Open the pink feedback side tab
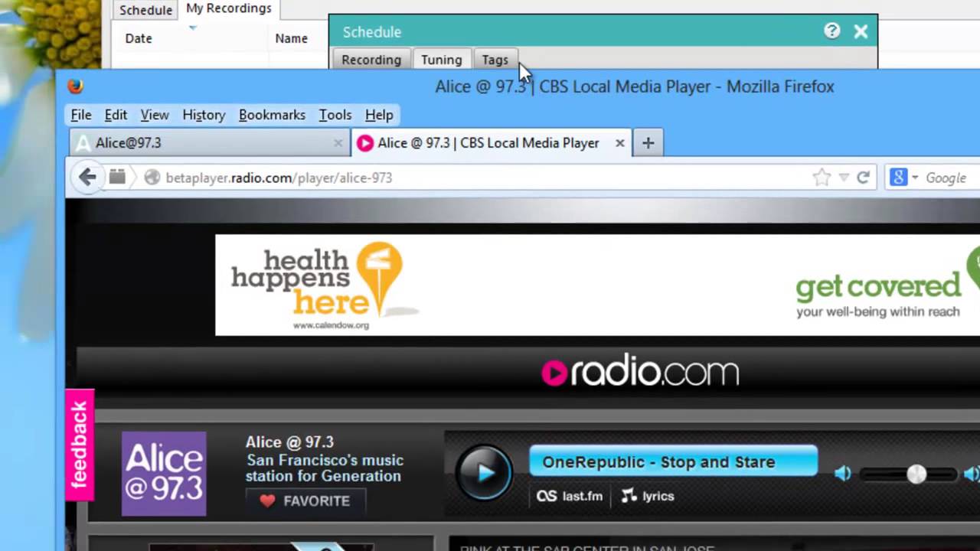Viewport: 980px width, 551px height. tap(80, 445)
